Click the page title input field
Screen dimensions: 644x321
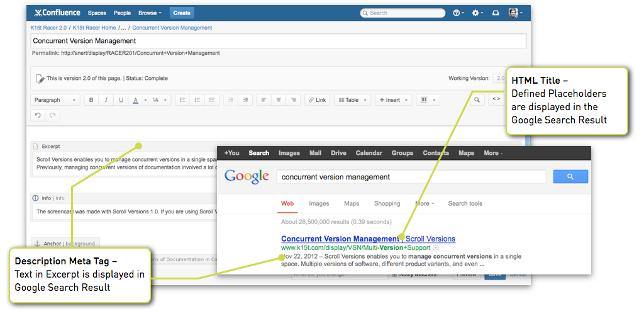279,41
